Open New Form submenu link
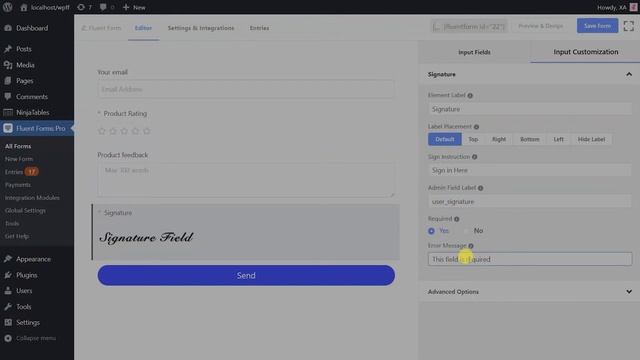The height and width of the screenshot is (360, 640). [19, 159]
